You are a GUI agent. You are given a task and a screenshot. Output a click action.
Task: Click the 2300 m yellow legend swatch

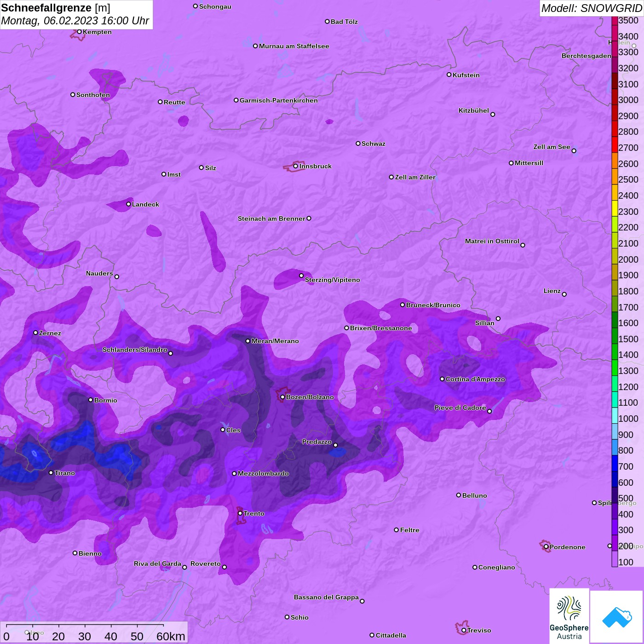[615, 208]
